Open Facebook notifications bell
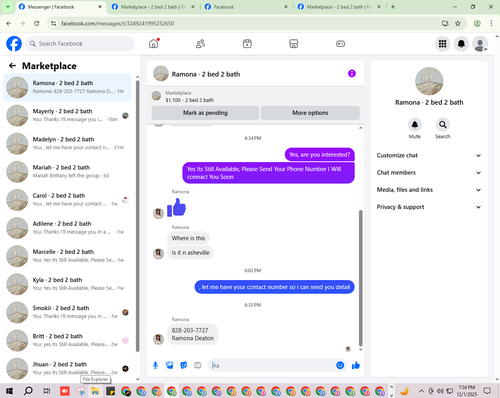This screenshot has height=398, width=500. [461, 44]
